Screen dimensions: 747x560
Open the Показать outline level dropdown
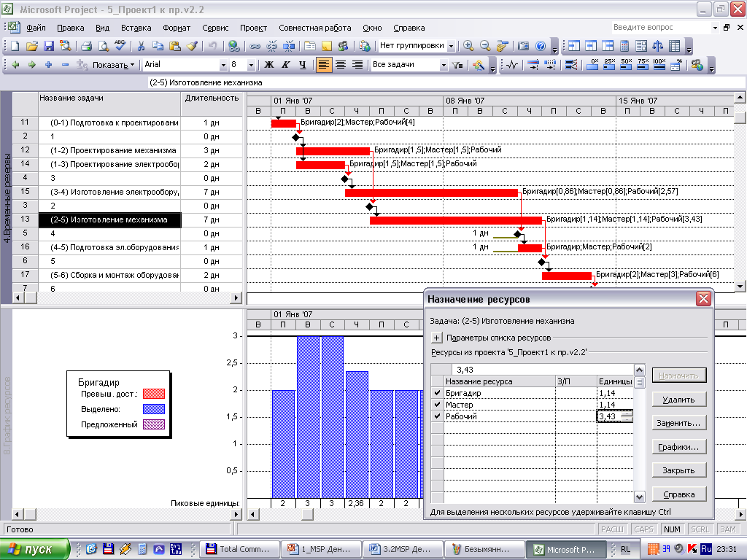click(x=113, y=65)
